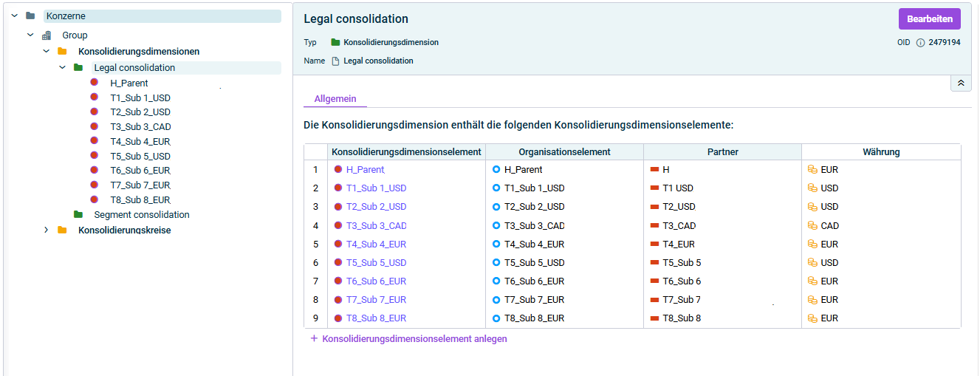Collapse the Konsolidierungsdimensionen folder chevron
Screen dimensions: 980x376
click(47, 52)
